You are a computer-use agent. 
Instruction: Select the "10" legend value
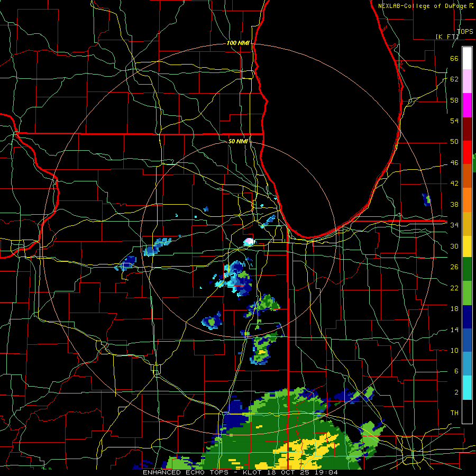click(x=454, y=350)
